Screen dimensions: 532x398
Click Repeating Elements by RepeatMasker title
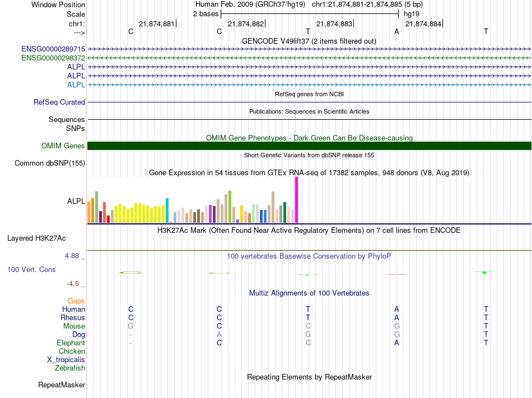click(310, 377)
